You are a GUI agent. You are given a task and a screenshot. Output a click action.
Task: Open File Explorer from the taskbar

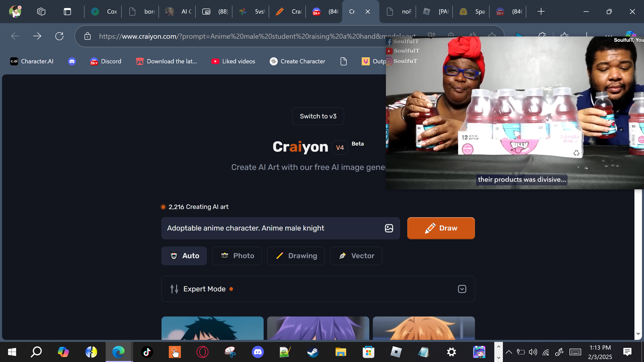(x=341, y=352)
